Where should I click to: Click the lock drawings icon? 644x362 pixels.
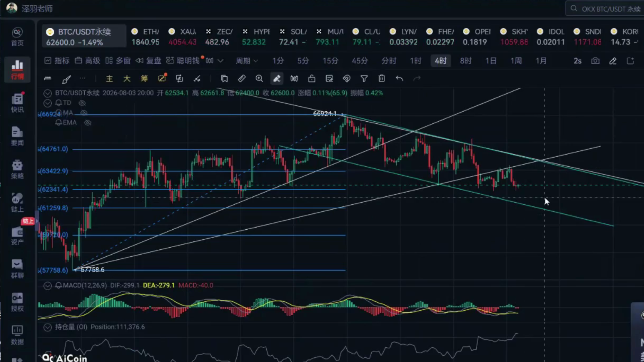point(312,79)
